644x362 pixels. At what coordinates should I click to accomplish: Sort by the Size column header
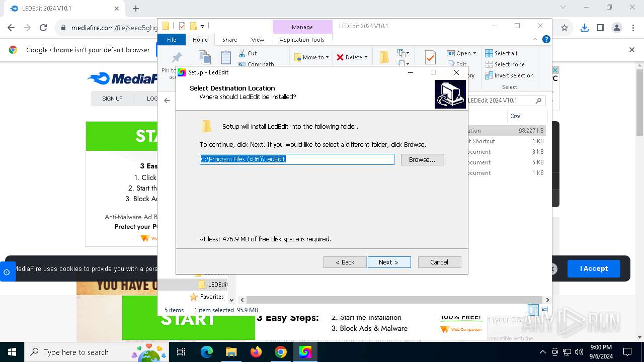(x=516, y=116)
